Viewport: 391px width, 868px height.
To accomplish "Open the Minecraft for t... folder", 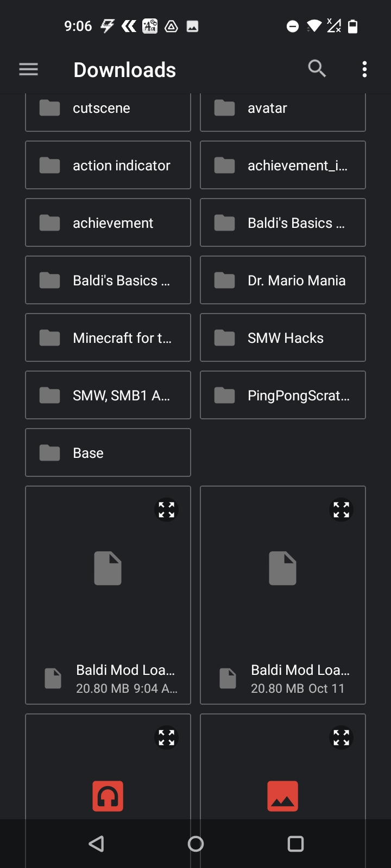I will pos(108,338).
